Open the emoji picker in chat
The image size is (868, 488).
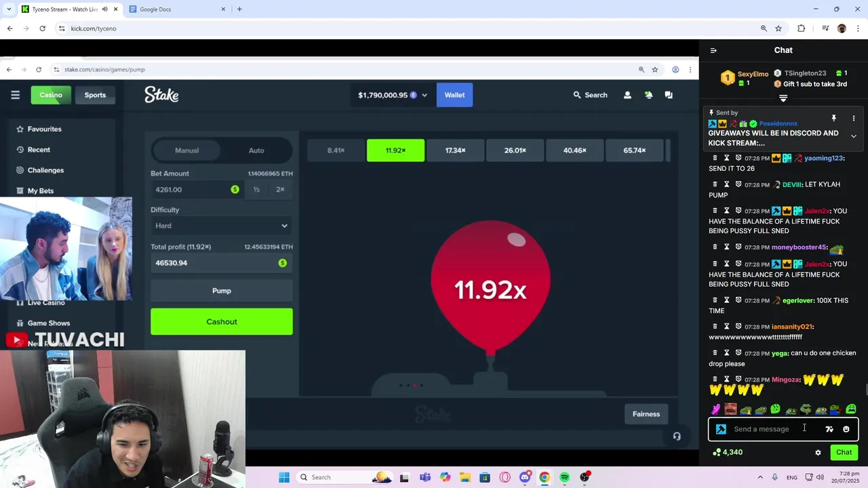846,429
